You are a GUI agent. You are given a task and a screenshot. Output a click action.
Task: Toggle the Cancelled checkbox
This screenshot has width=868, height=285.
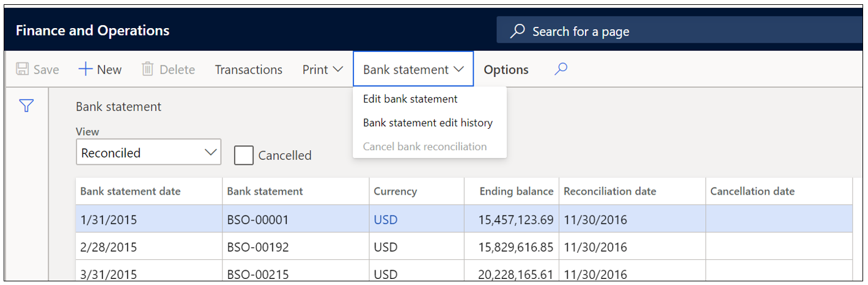(x=244, y=155)
